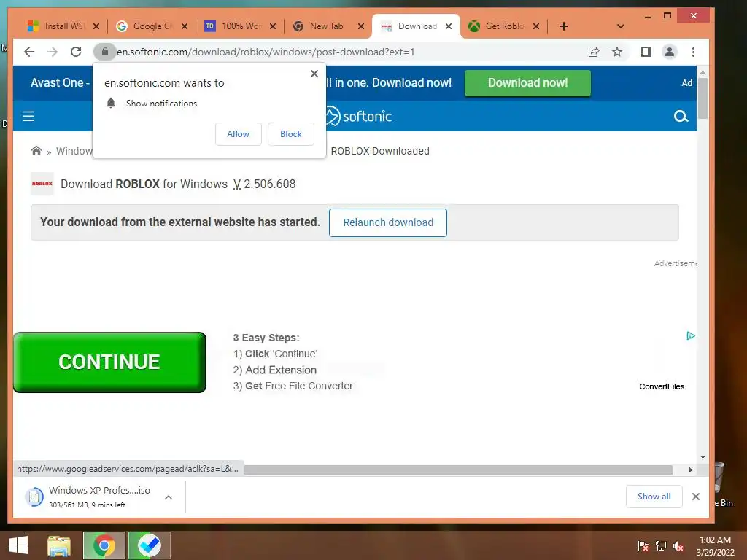Click the ConvertFiles ad label
This screenshot has width=747, height=560.
[662, 386]
